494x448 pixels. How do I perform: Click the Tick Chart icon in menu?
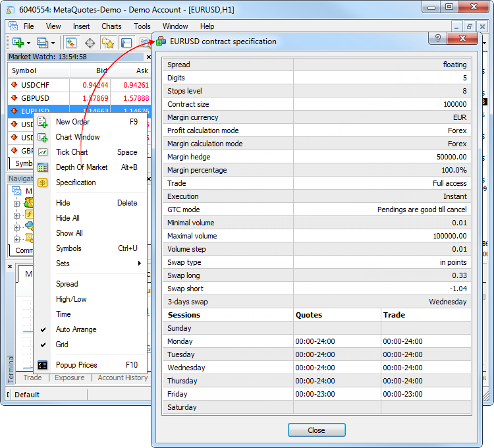(x=43, y=152)
